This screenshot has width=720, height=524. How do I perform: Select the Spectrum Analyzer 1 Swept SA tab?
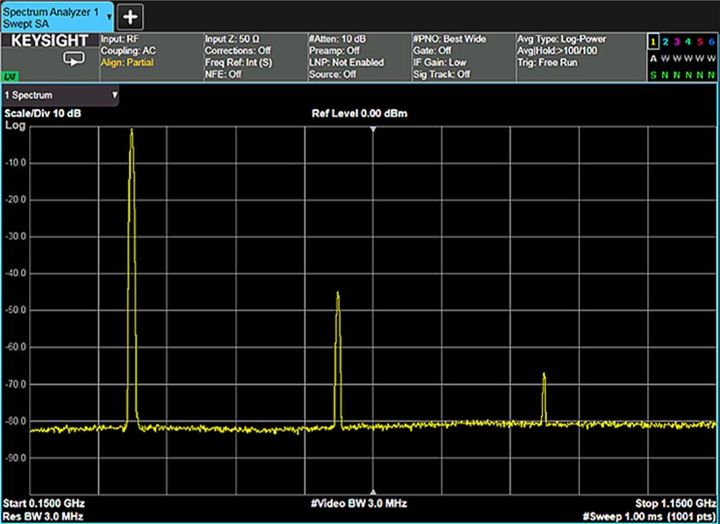click(x=57, y=15)
